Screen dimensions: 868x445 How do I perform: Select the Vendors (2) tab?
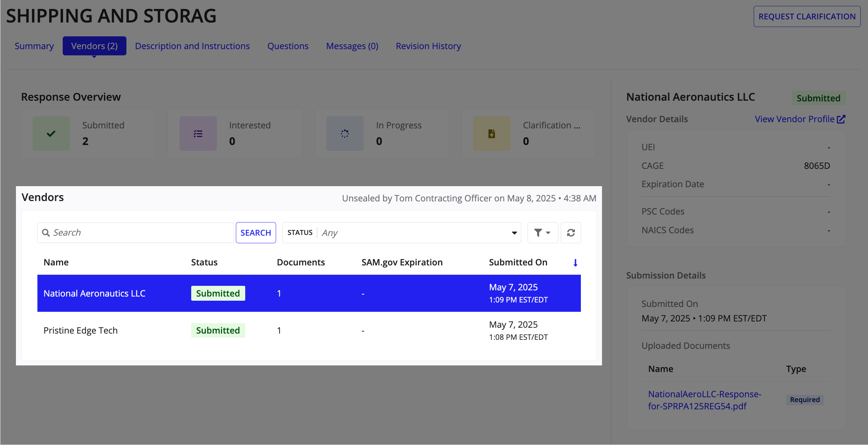[x=95, y=46]
